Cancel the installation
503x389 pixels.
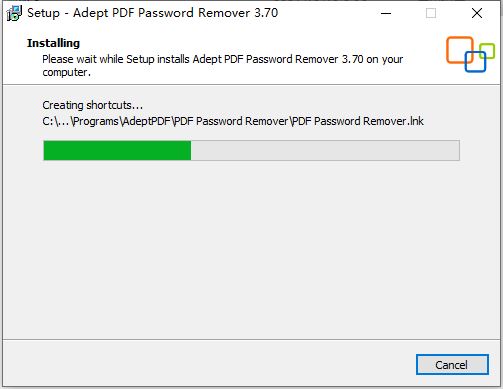coord(452,365)
